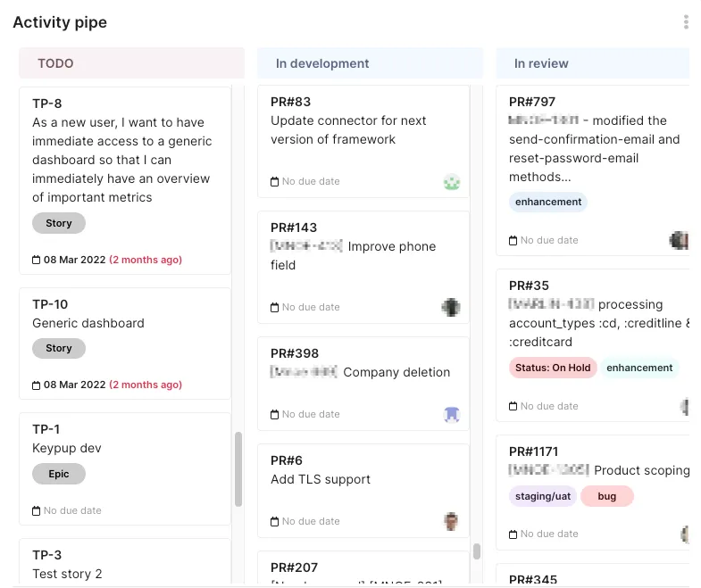Click assignee avatar on PR#797 card
Screen dimensions: 701x588
tap(680, 240)
